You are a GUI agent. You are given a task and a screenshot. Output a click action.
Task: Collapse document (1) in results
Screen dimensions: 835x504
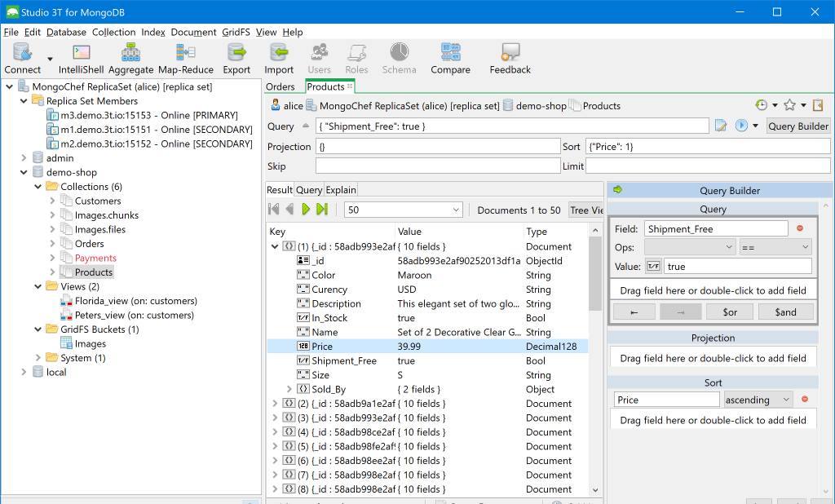(275, 246)
